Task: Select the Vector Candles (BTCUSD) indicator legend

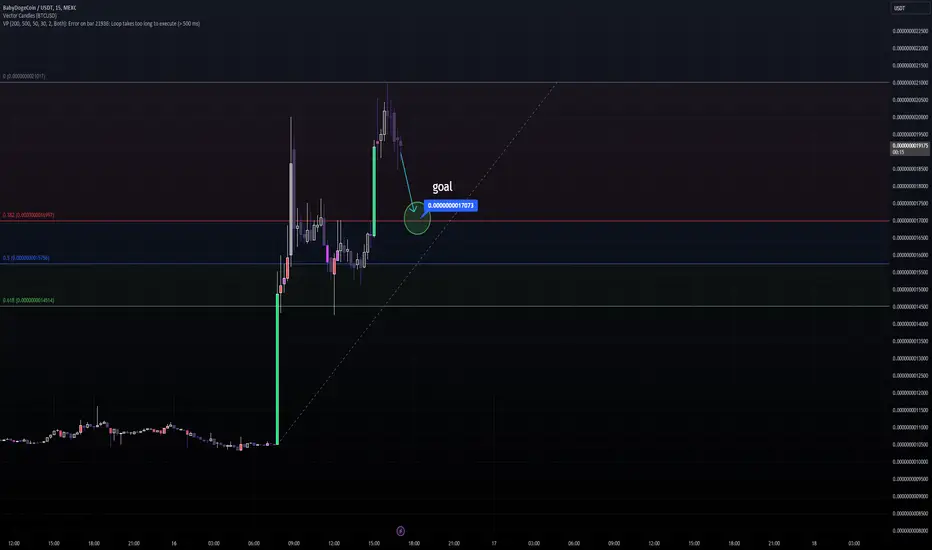Action: tap(30, 15)
